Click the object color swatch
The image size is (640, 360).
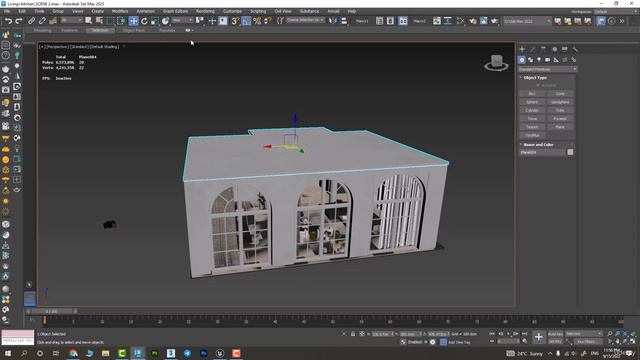pos(570,152)
